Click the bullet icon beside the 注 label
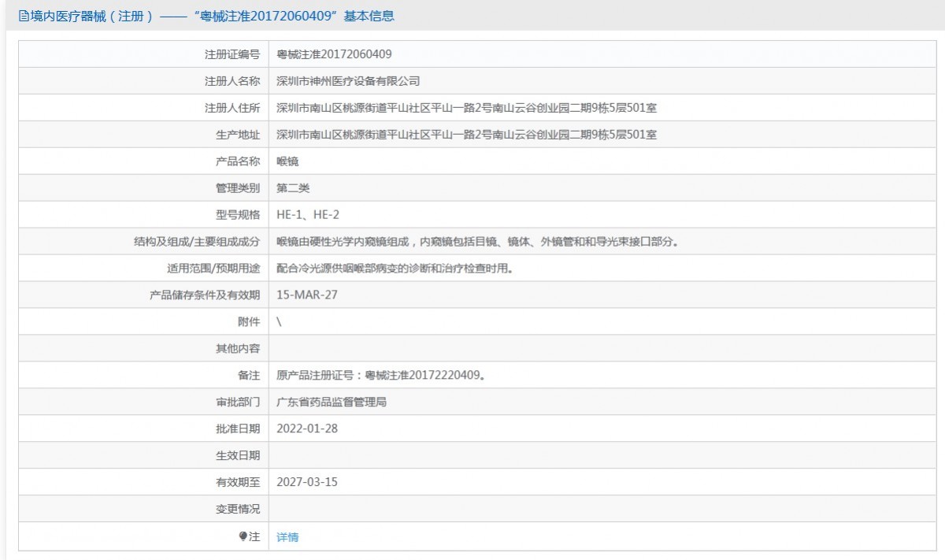Image resolution: width=945 pixels, height=560 pixels. tap(243, 536)
